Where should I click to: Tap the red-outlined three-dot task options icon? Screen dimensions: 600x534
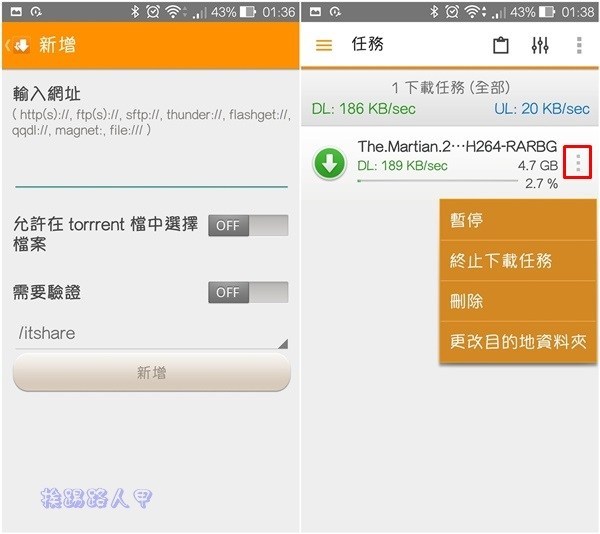[x=577, y=162]
